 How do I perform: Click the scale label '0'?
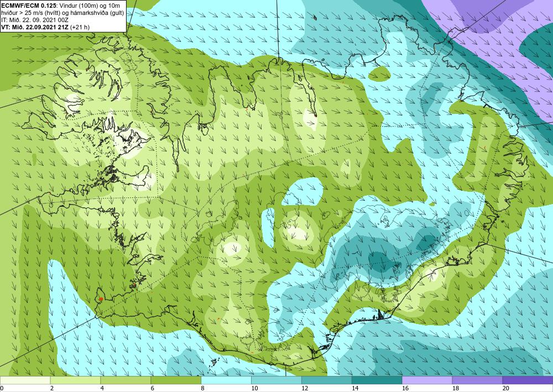coord(2,388)
